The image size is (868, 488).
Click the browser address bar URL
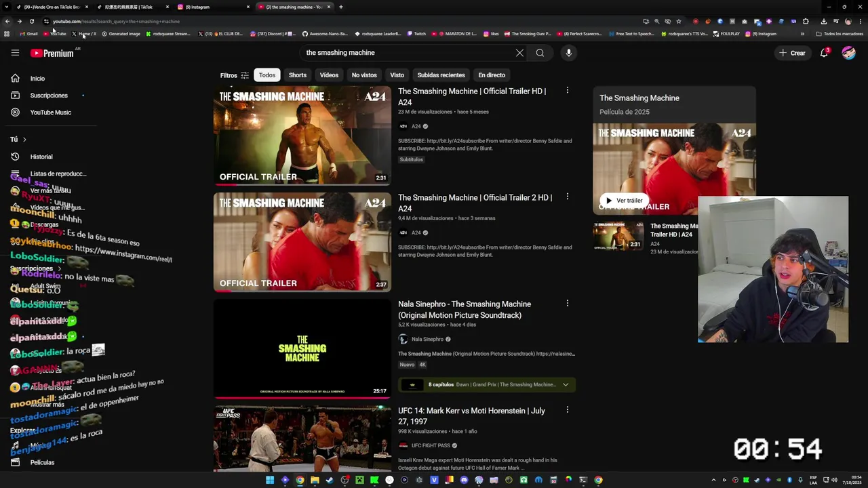(x=116, y=21)
